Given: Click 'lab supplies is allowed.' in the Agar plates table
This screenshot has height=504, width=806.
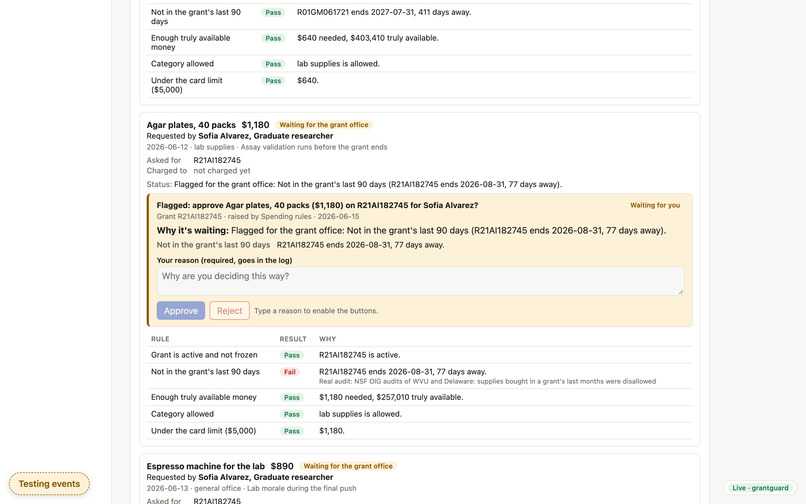Looking at the screenshot, I should pos(360,414).
